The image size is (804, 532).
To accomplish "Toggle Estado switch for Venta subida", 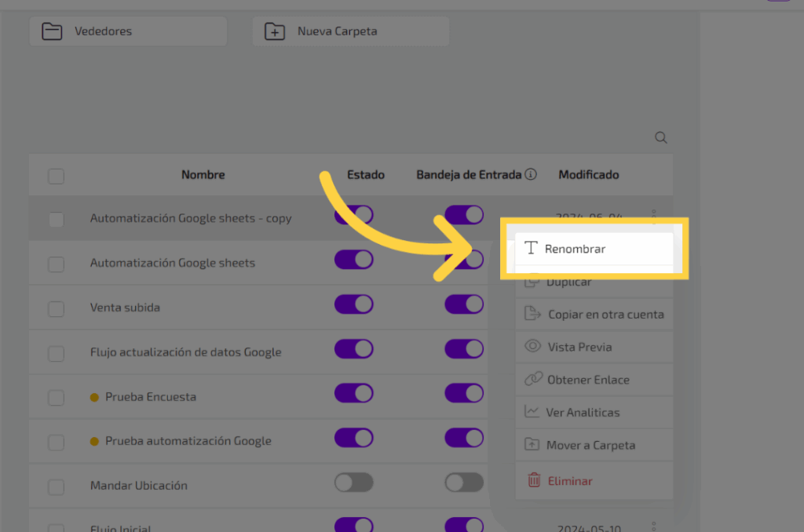I will point(353,304).
